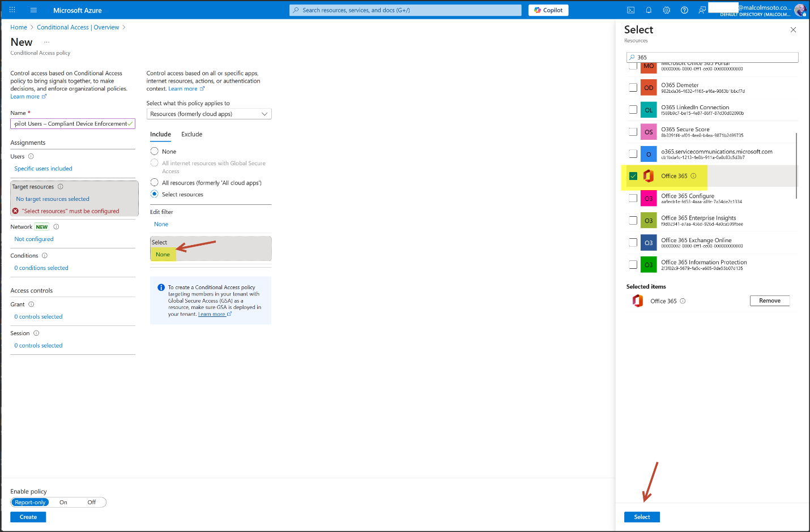The image size is (810, 532).
Task: Click info icon next to Target resources
Action: pyautogui.click(x=61, y=187)
